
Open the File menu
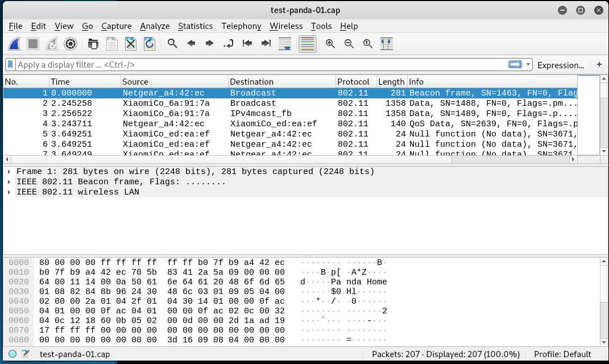pos(15,26)
